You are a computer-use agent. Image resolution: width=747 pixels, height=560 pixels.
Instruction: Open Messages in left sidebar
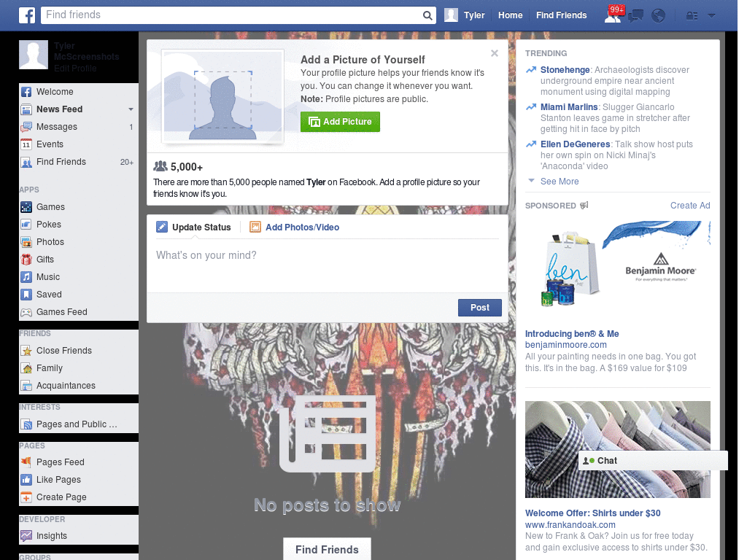[79, 127]
